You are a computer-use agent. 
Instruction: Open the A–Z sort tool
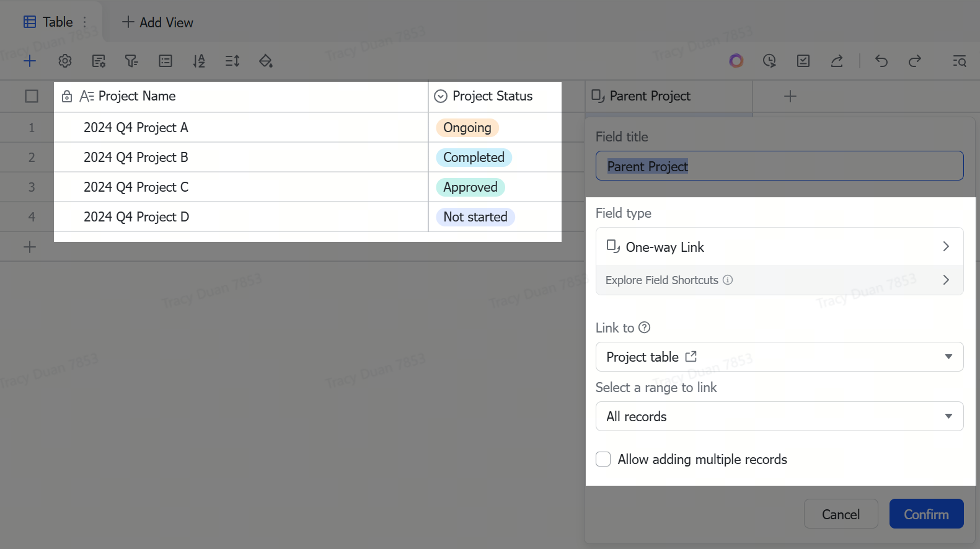[199, 61]
